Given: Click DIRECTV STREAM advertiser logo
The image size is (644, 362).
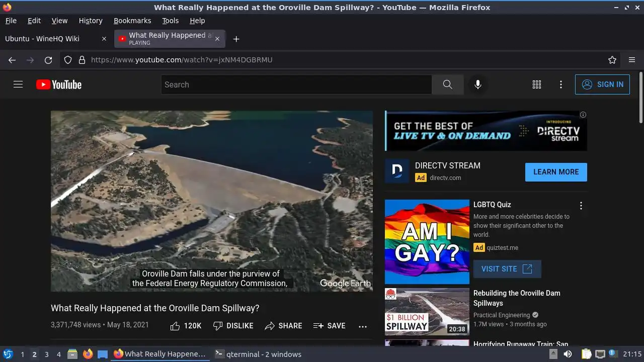Looking at the screenshot, I should click(397, 171).
